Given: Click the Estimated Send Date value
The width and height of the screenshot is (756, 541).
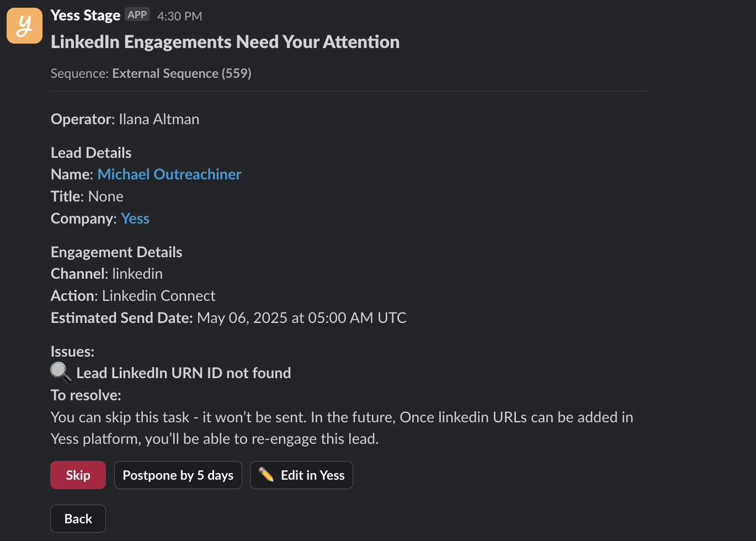Looking at the screenshot, I should click(x=301, y=318).
